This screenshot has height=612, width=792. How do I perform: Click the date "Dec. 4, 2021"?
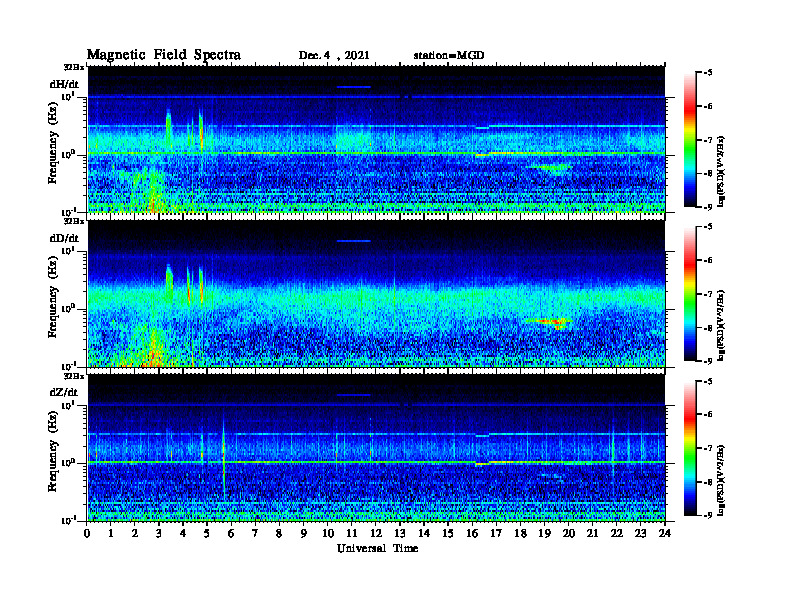pos(334,56)
